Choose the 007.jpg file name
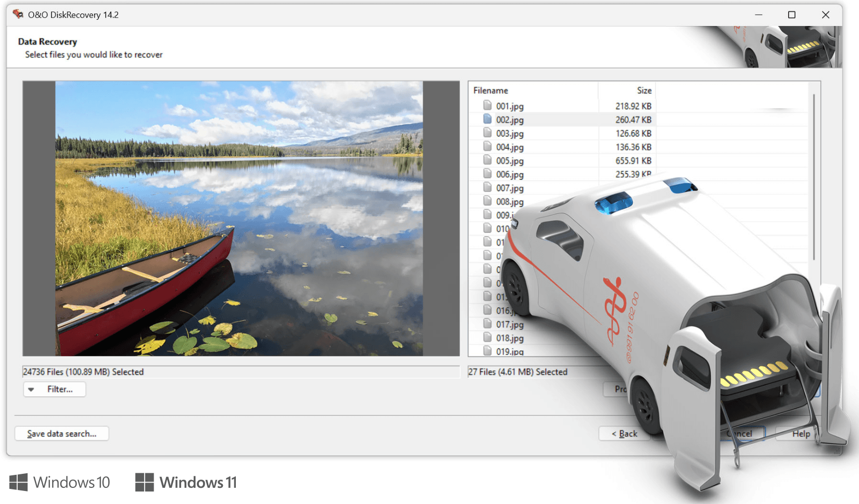 [x=510, y=188]
